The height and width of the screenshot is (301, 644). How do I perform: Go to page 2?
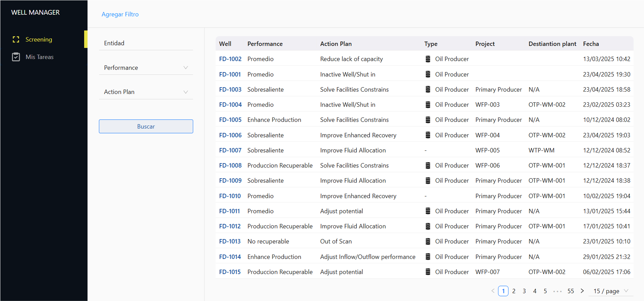[x=514, y=291]
